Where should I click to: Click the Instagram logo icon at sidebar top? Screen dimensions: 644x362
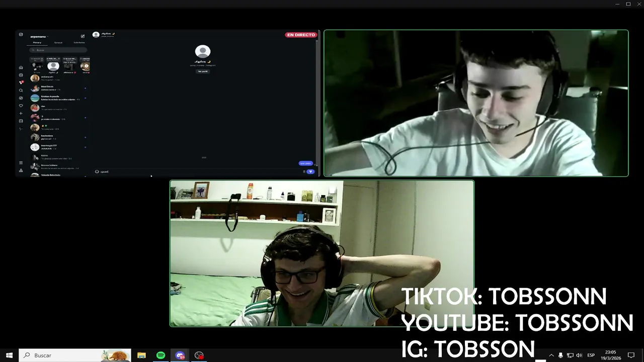[x=21, y=34]
